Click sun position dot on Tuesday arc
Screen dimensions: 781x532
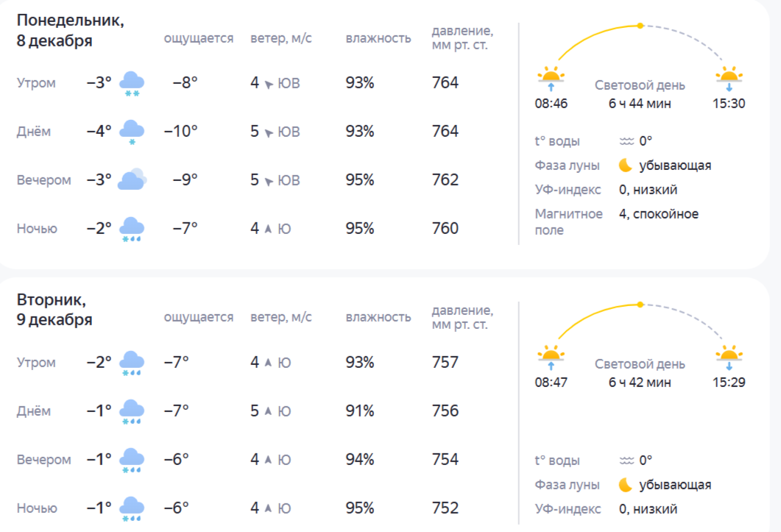pos(640,305)
